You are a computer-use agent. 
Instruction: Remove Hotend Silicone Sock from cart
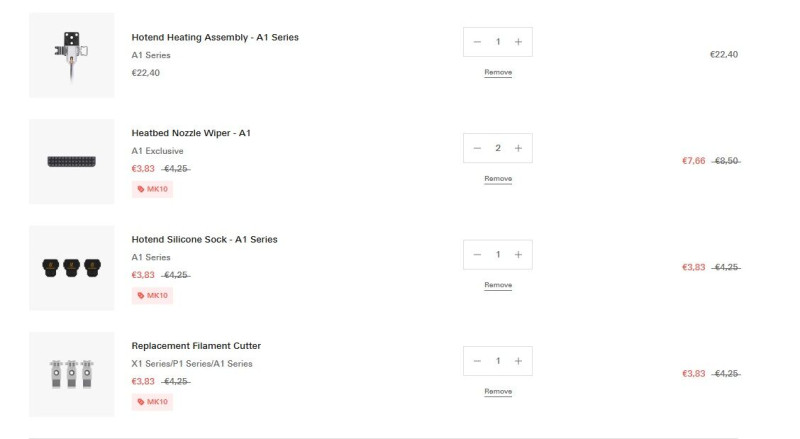click(x=498, y=285)
